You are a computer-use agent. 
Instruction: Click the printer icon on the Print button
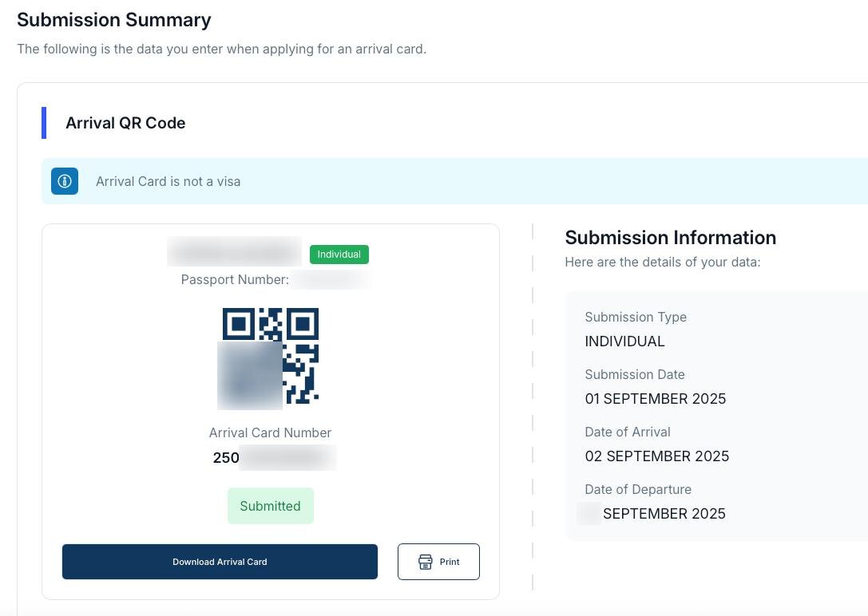click(426, 562)
